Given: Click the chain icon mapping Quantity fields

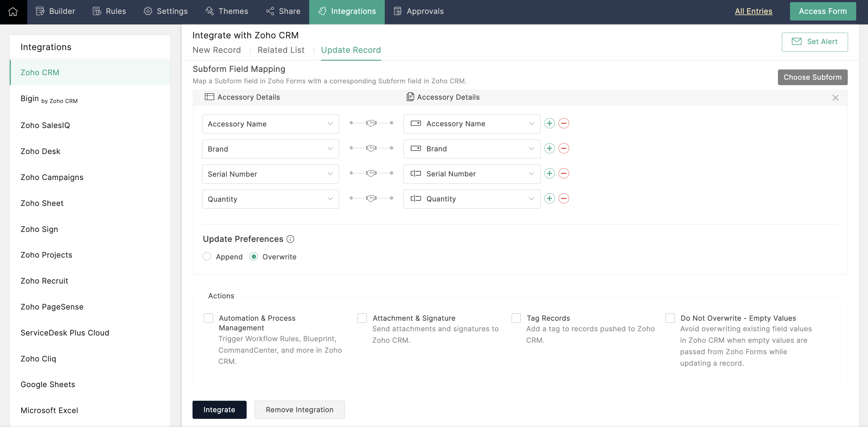Looking at the screenshot, I should pos(371,199).
